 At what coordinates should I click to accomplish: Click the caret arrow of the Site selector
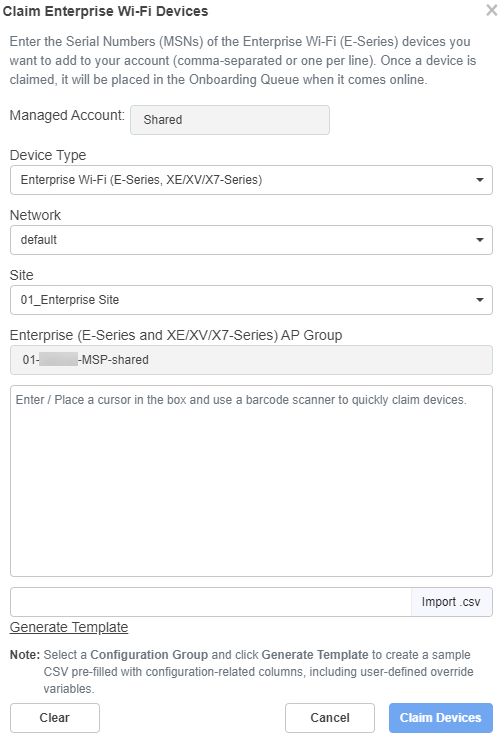(x=479, y=300)
